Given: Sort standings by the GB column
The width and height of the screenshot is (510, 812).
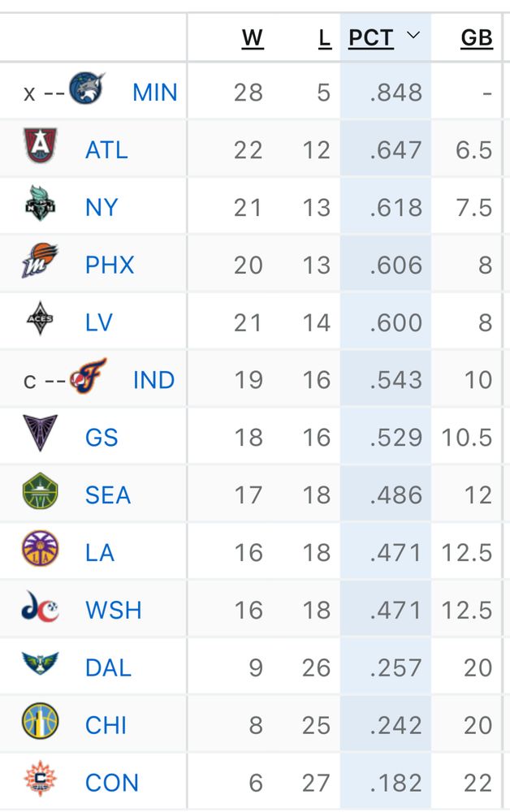Looking at the screenshot, I should click(477, 38).
